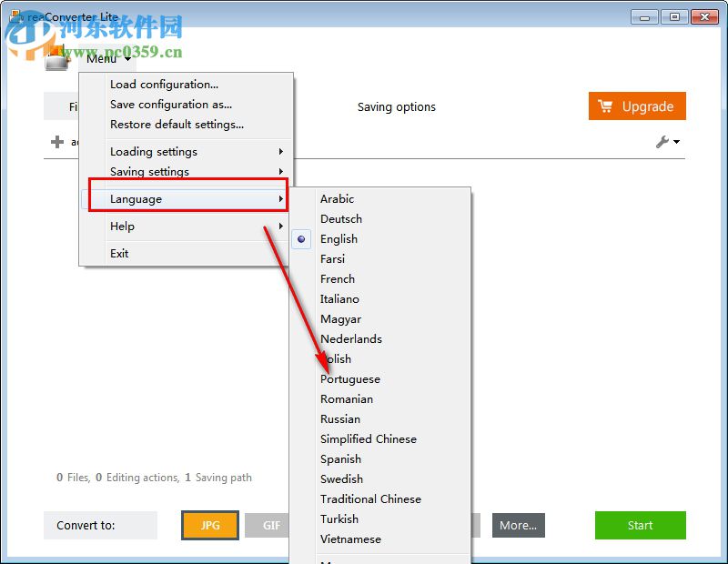Open the wrench settings icon
Image resolution: width=728 pixels, height=564 pixels.
(662, 141)
